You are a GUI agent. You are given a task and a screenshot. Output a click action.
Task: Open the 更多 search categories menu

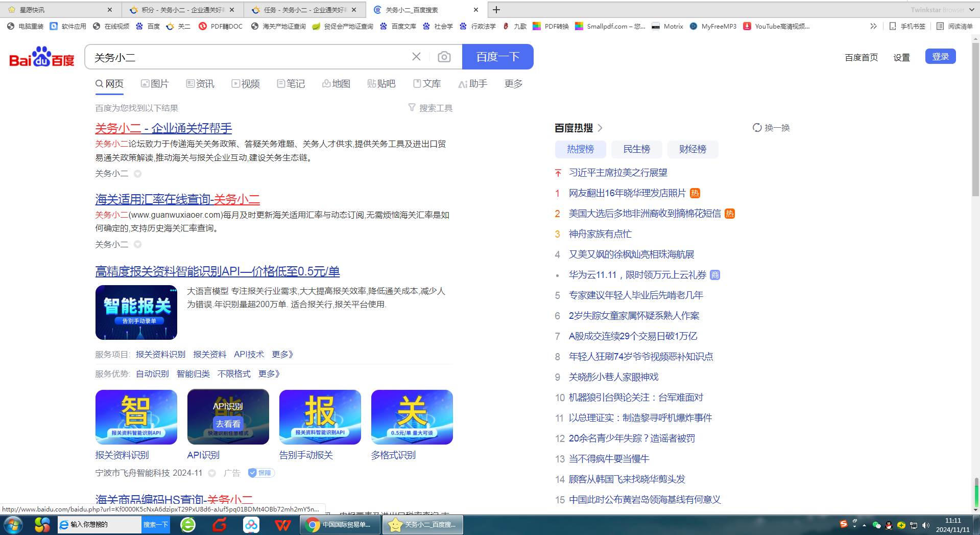click(x=513, y=83)
